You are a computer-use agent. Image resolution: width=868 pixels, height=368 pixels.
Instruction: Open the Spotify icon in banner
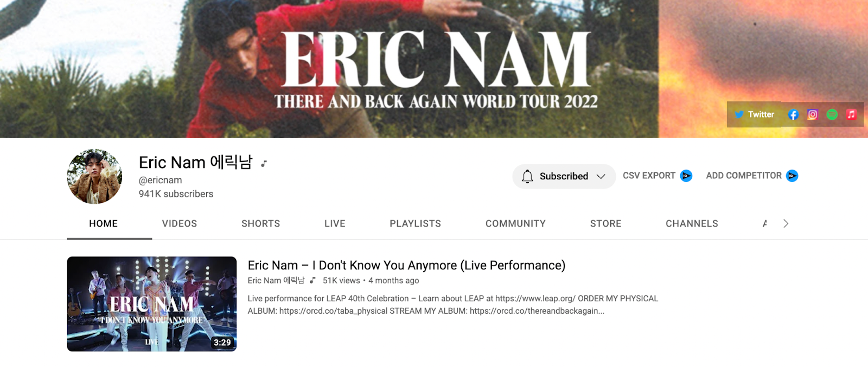coord(832,114)
